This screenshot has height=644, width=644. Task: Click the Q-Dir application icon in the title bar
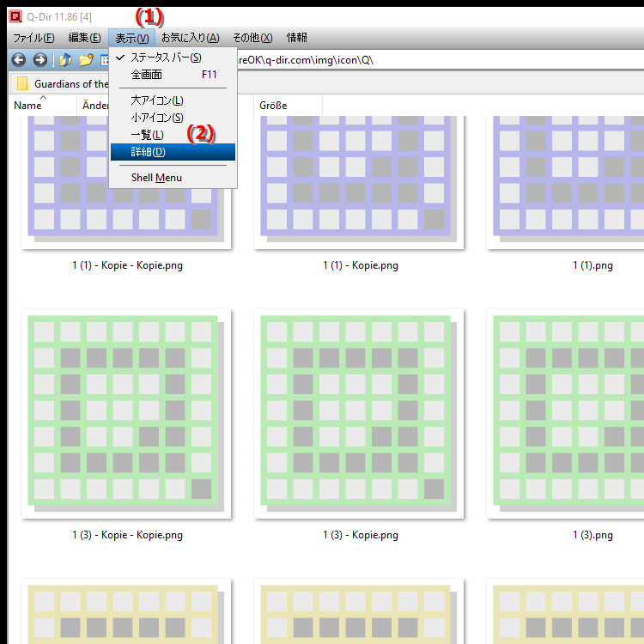(15, 16)
